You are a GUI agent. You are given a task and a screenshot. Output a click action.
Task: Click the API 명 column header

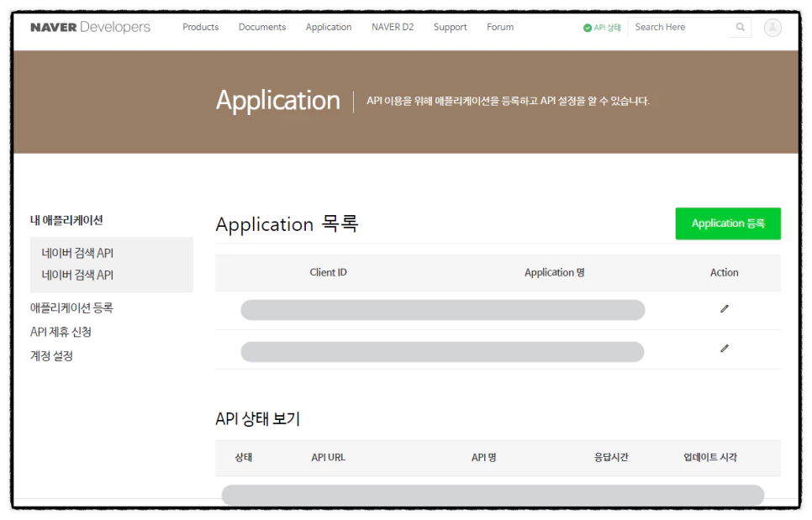tap(483, 457)
